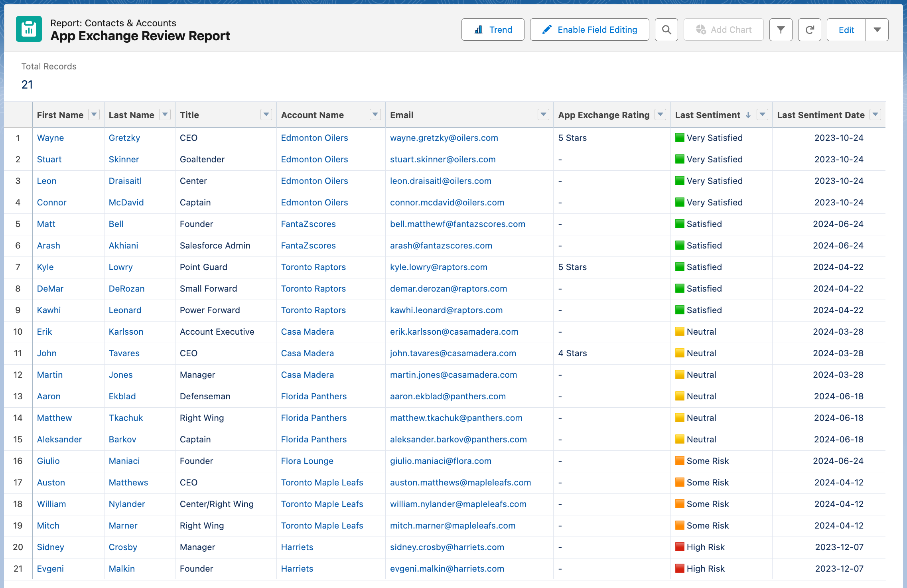Open the Trend view

(x=493, y=30)
